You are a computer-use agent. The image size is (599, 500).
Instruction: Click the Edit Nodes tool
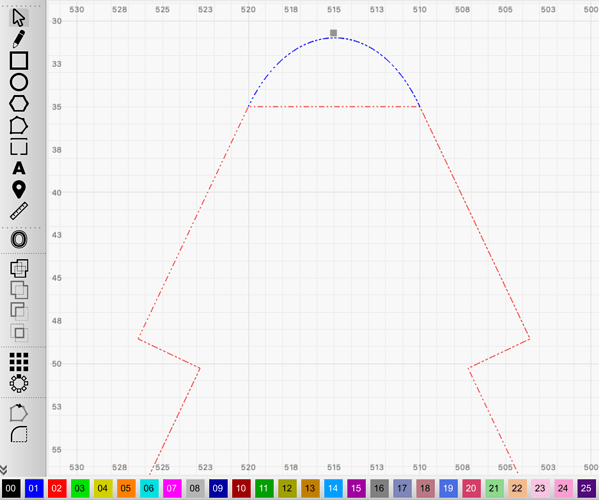coord(19,125)
